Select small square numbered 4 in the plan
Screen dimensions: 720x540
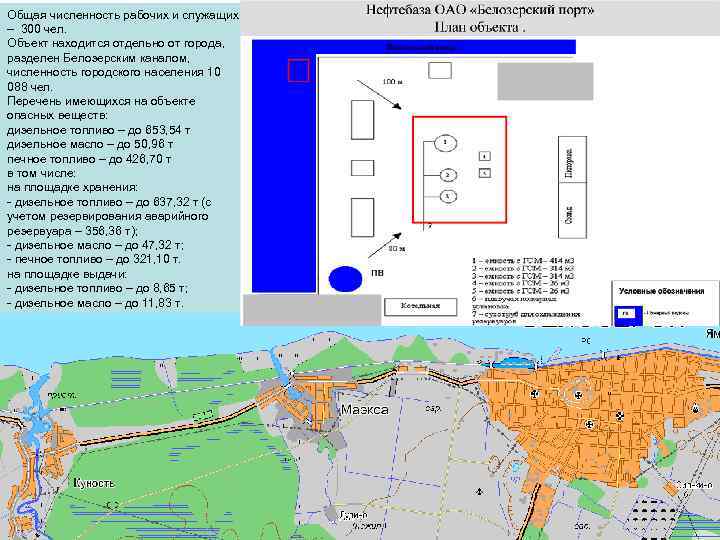485,157
